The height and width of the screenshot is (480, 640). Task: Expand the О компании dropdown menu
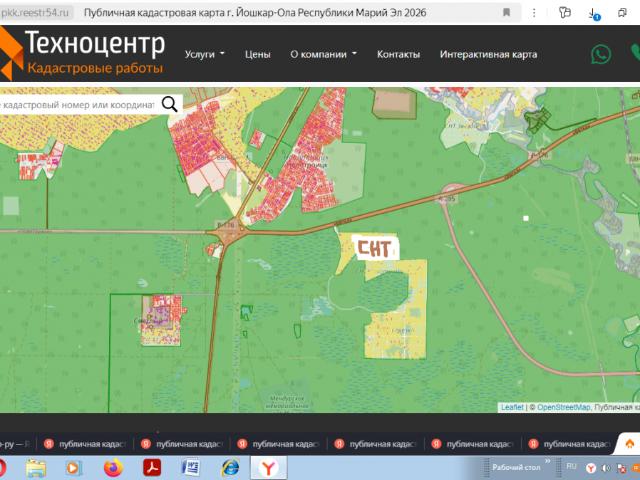323,54
